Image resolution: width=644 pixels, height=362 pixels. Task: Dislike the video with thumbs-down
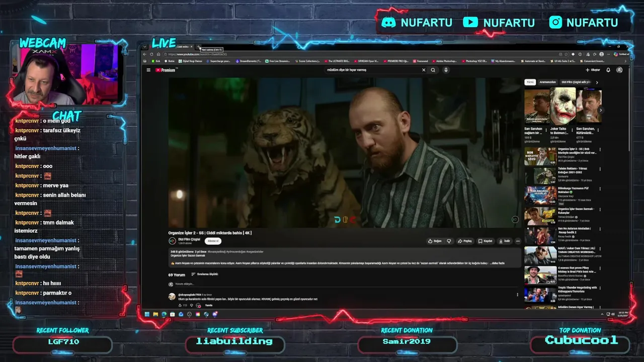tap(449, 241)
